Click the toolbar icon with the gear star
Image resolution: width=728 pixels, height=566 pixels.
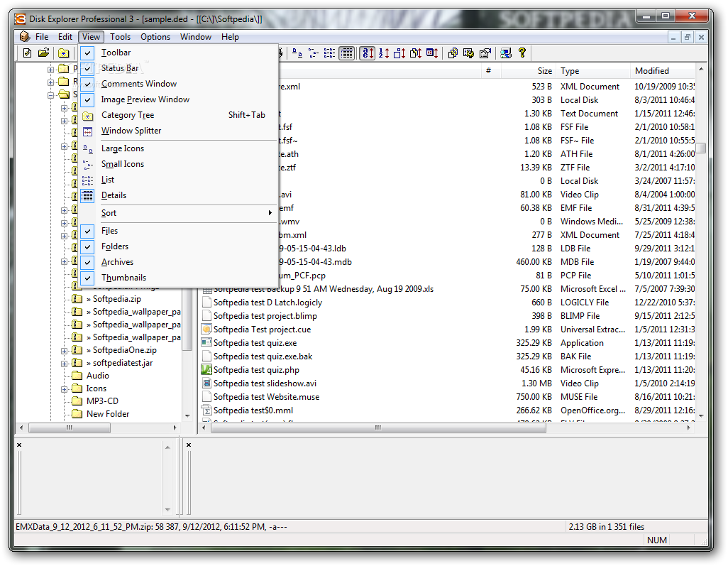coord(469,53)
